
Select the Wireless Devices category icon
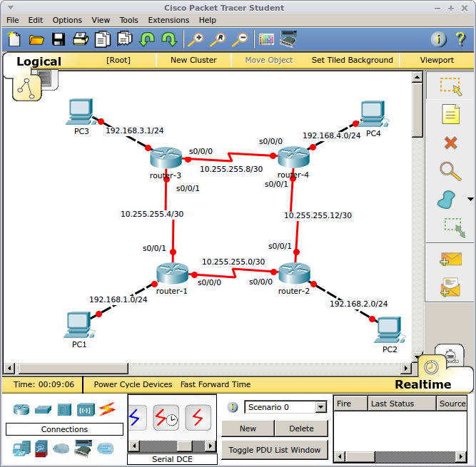(x=86, y=410)
